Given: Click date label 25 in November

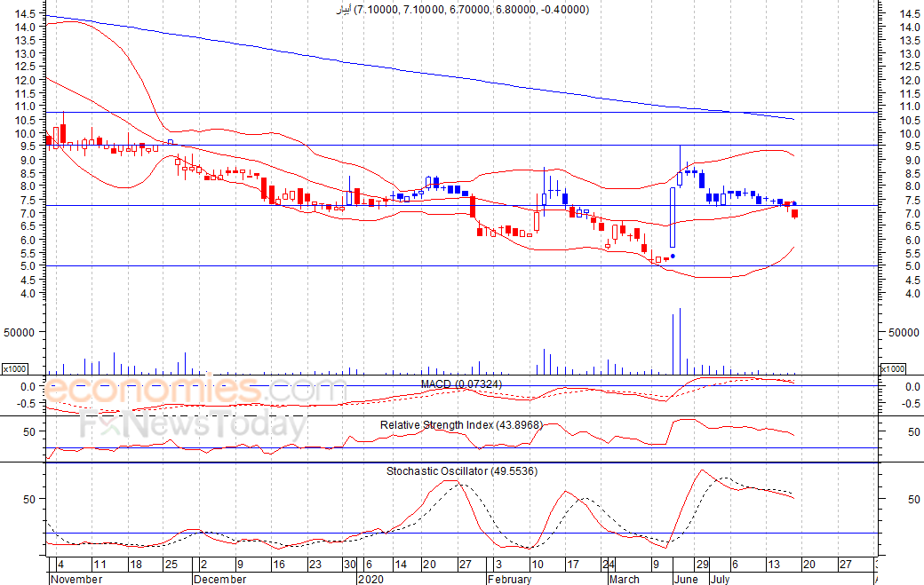Looking at the screenshot, I should 171,565.
